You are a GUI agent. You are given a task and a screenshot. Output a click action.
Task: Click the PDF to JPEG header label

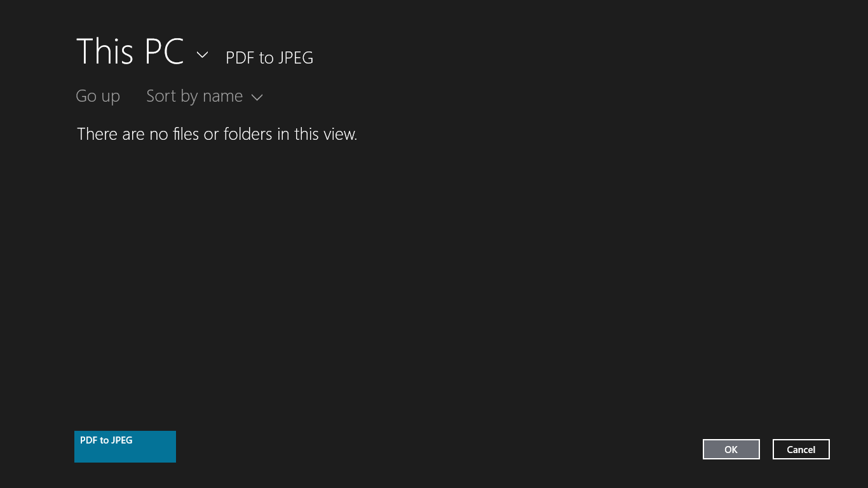click(269, 58)
